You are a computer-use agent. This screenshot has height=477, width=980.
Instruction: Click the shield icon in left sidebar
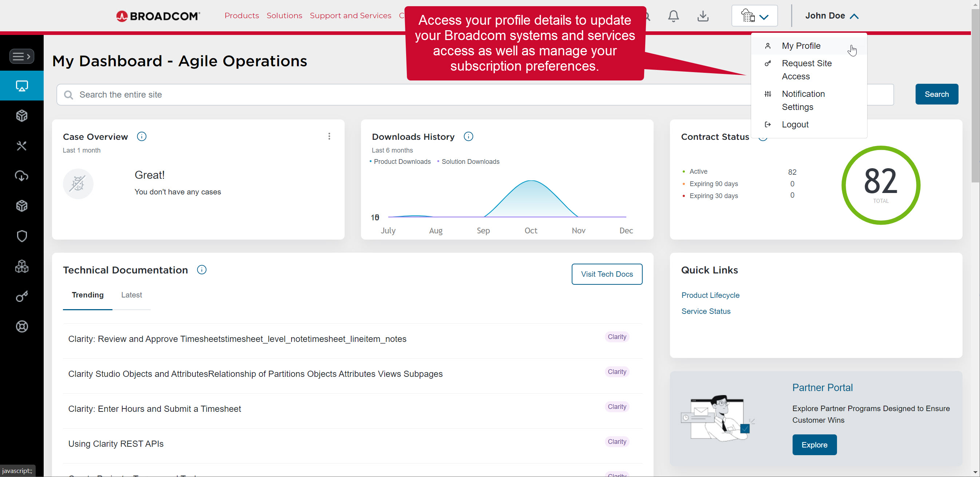22,236
